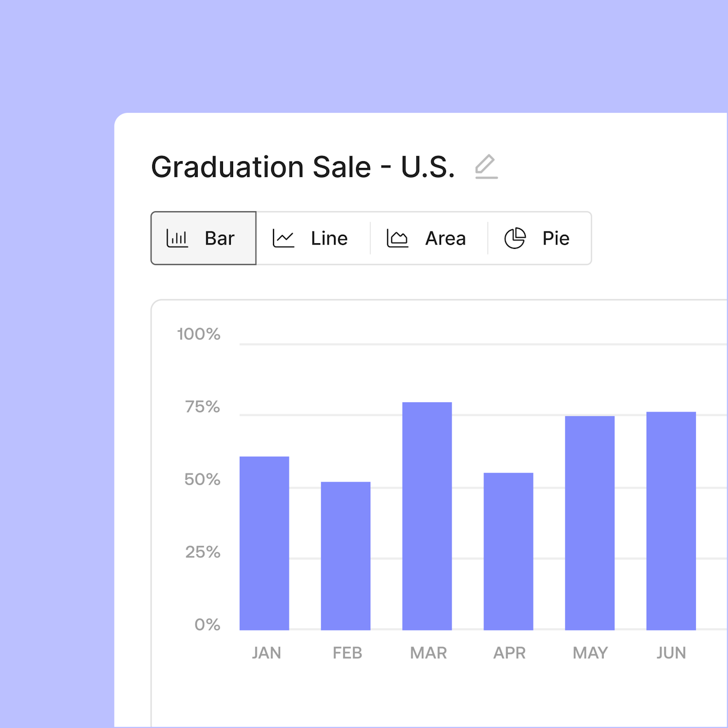Select the Bar chart type
728x728 pixels.
point(203,238)
